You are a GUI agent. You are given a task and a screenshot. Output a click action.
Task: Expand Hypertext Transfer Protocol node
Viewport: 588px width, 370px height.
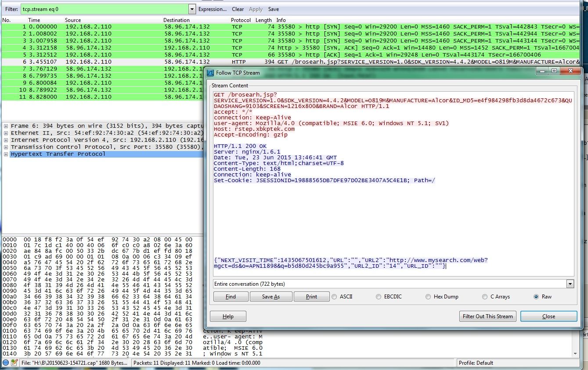pos(6,154)
